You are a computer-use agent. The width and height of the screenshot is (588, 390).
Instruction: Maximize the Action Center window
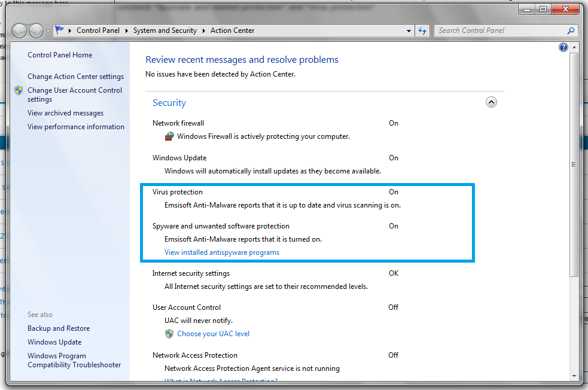click(543, 10)
